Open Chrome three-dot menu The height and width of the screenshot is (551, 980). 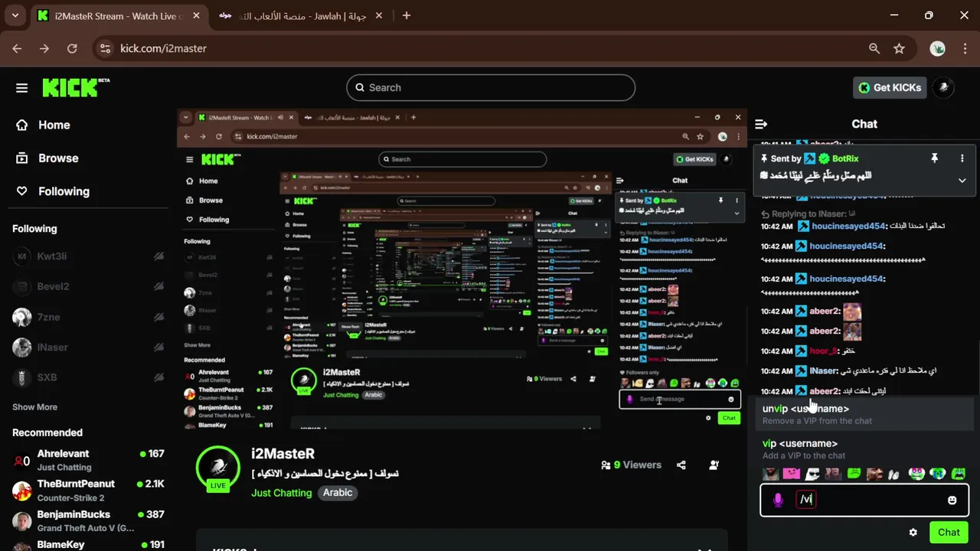964,48
